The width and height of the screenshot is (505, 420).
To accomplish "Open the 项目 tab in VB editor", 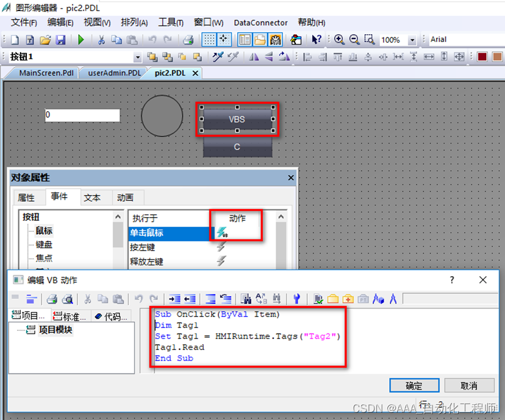I will click(x=28, y=316).
